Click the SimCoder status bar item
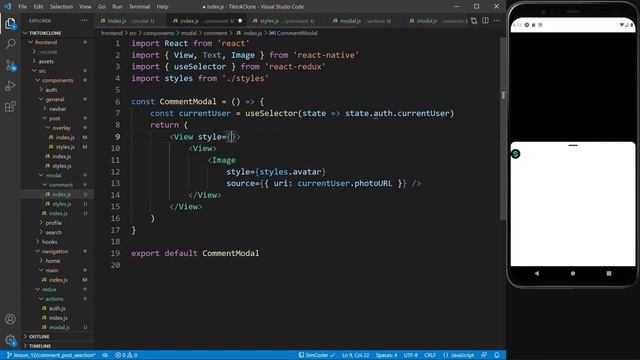This screenshot has width=640, height=360. [317, 355]
